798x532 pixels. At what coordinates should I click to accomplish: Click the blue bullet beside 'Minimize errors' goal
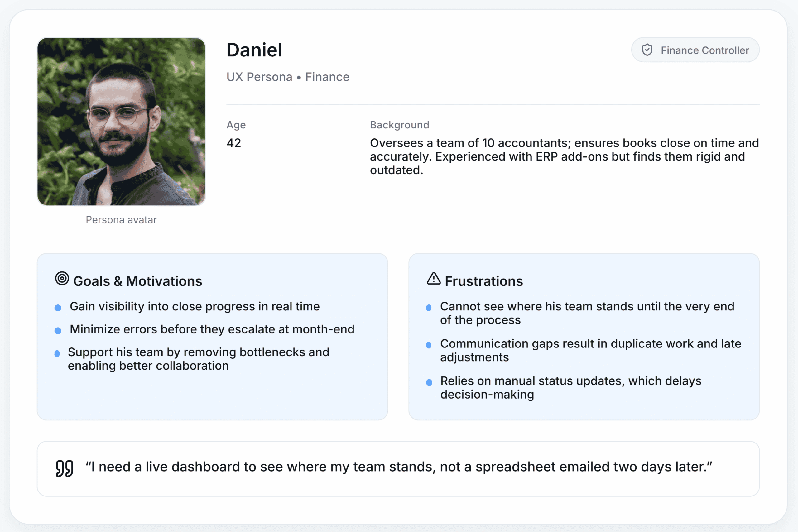click(58, 330)
